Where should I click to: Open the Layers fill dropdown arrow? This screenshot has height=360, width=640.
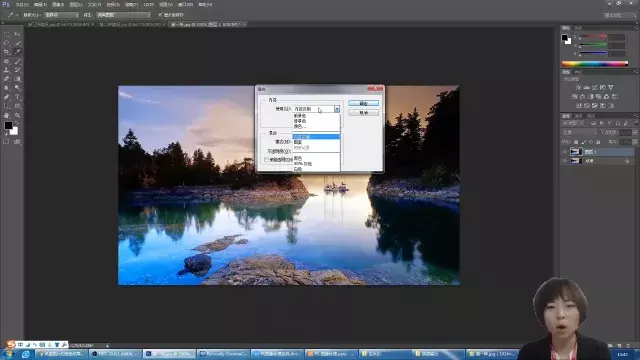[x=635, y=142]
